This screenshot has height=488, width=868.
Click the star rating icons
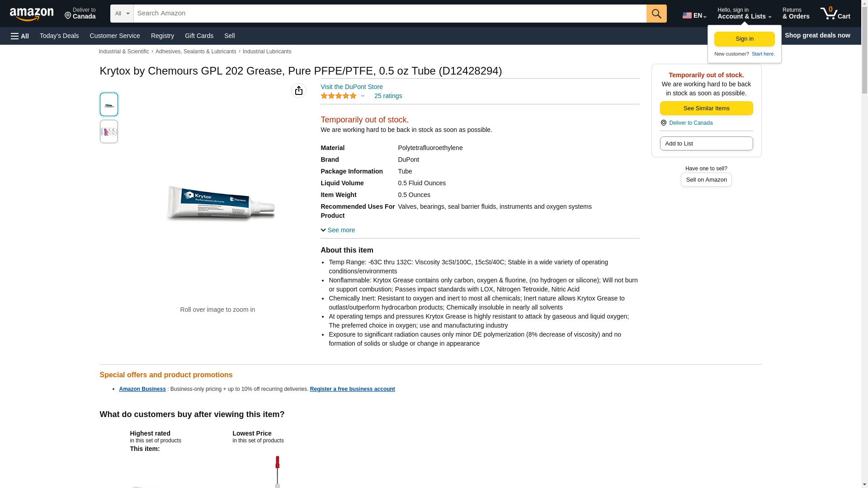click(338, 96)
